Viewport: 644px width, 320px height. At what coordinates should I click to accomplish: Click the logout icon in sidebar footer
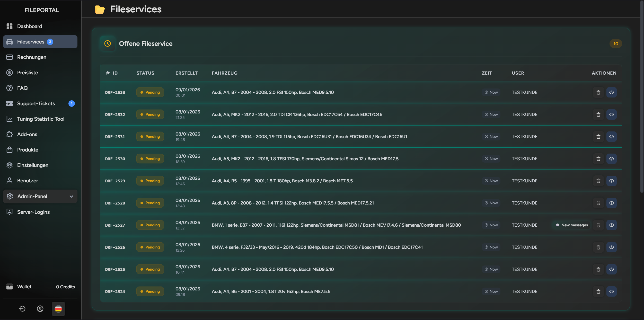(x=22, y=309)
